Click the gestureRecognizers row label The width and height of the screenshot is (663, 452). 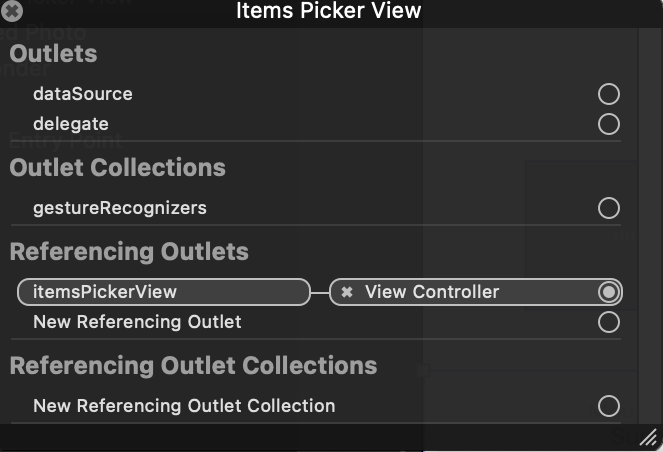click(120, 208)
